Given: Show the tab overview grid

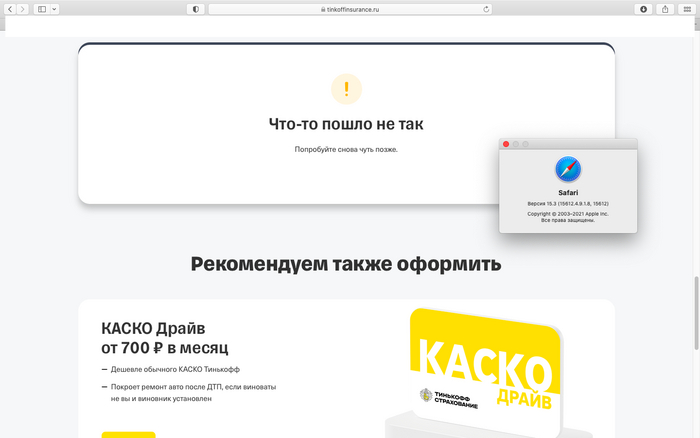Looking at the screenshot, I should [687, 9].
